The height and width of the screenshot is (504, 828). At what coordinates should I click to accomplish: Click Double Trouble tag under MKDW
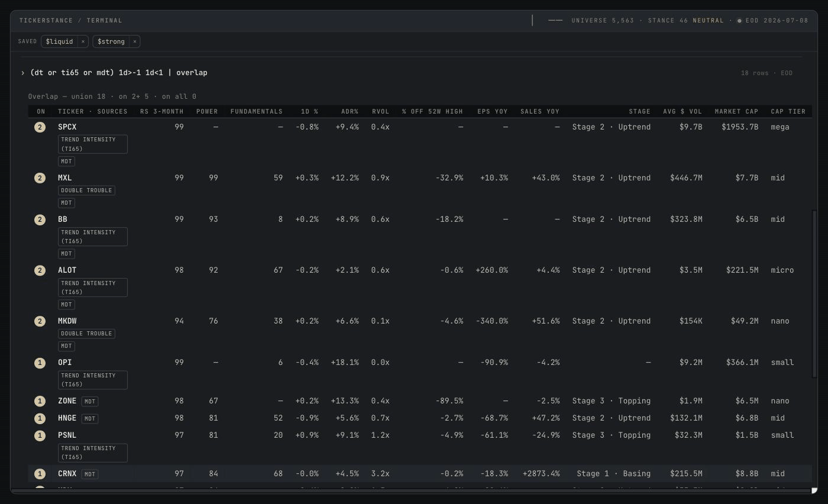[86, 334]
